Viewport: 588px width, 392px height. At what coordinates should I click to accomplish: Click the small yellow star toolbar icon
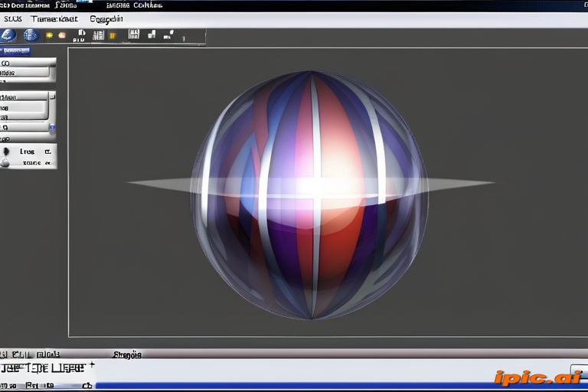click(x=49, y=36)
